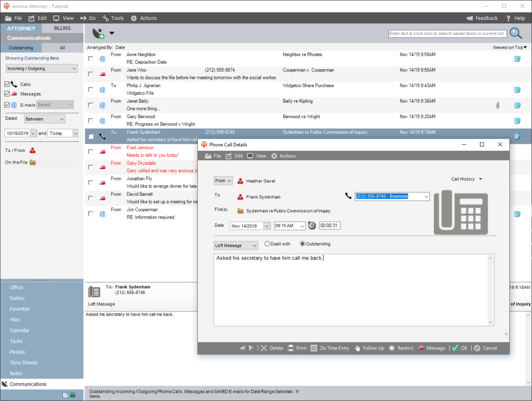Click Frank Sydenham person icon in dialog
The height and width of the screenshot is (401, 532).
click(x=240, y=196)
